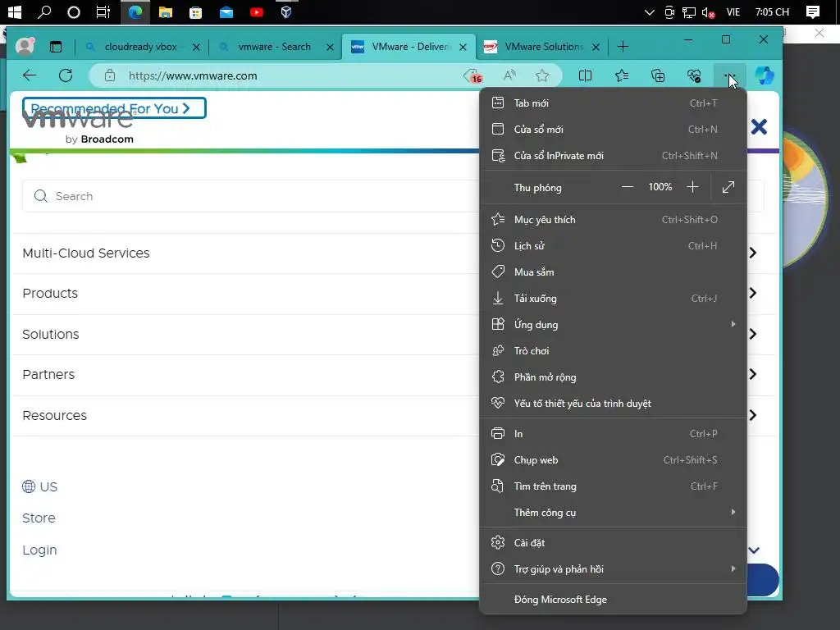
Task: Select Mua sắm menu item
Action: 613,272
